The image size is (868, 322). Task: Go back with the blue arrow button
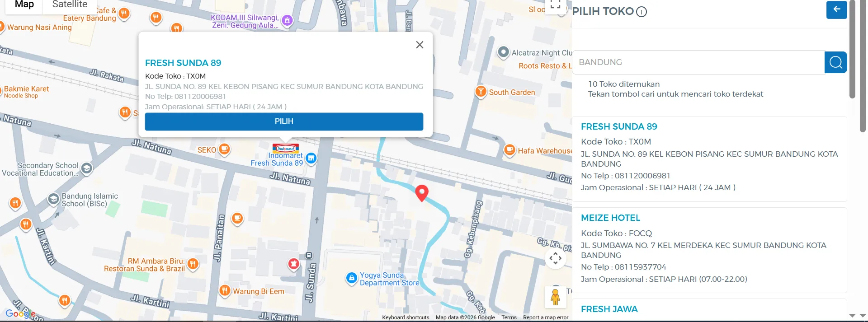836,9
